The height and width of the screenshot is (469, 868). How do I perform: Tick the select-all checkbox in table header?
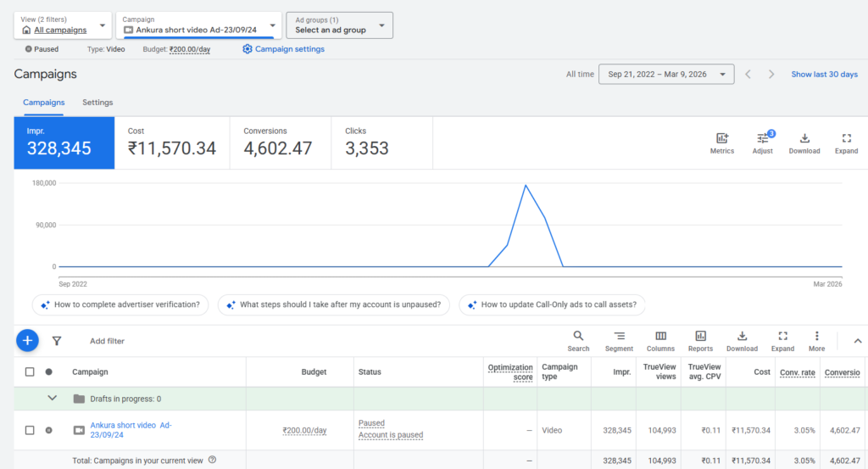[x=30, y=371]
